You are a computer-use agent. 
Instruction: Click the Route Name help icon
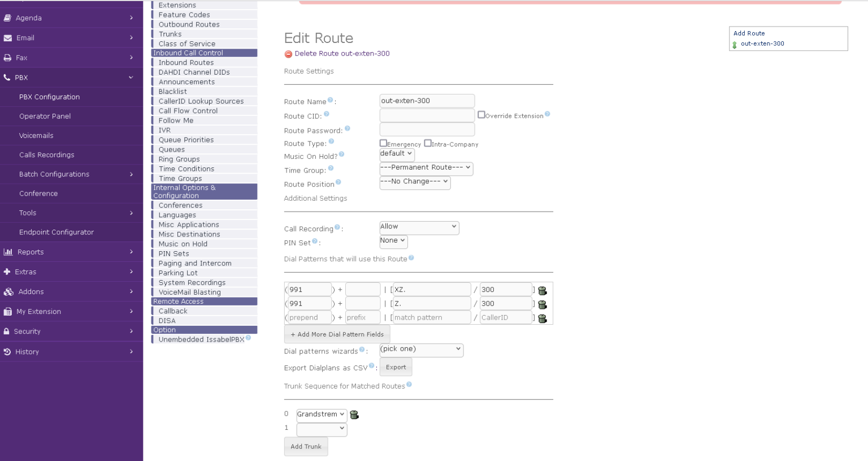[331, 100]
